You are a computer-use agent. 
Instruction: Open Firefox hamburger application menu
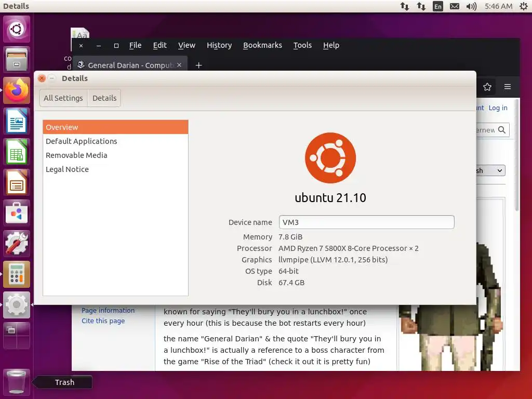click(x=508, y=87)
